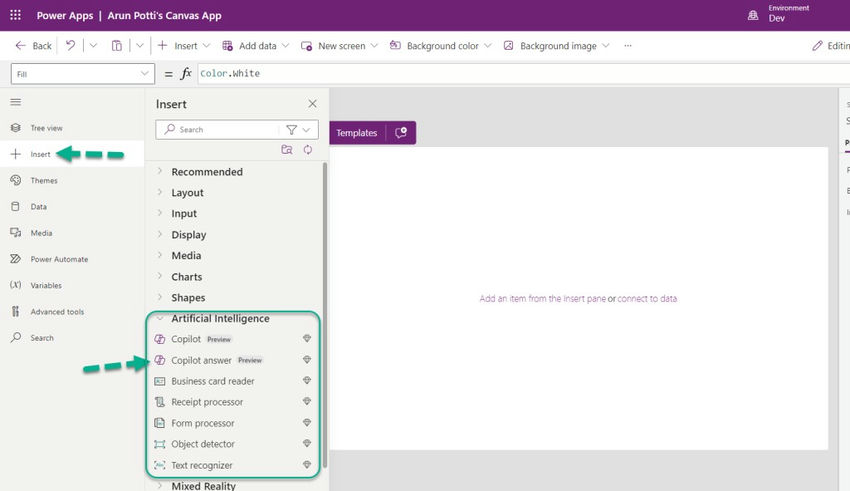Viewport: 850px width, 491px height.
Task: Open Advanced tools in the sidebar
Action: tap(72, 312)
